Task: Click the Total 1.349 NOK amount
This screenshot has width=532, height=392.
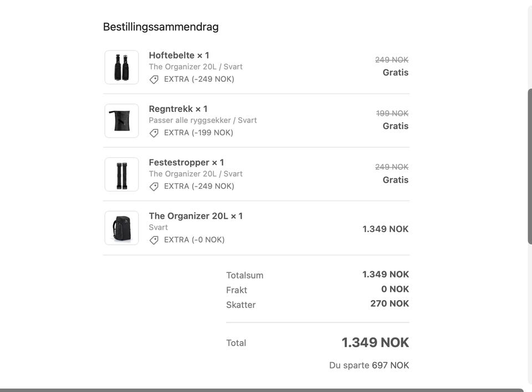Action: 375,343
